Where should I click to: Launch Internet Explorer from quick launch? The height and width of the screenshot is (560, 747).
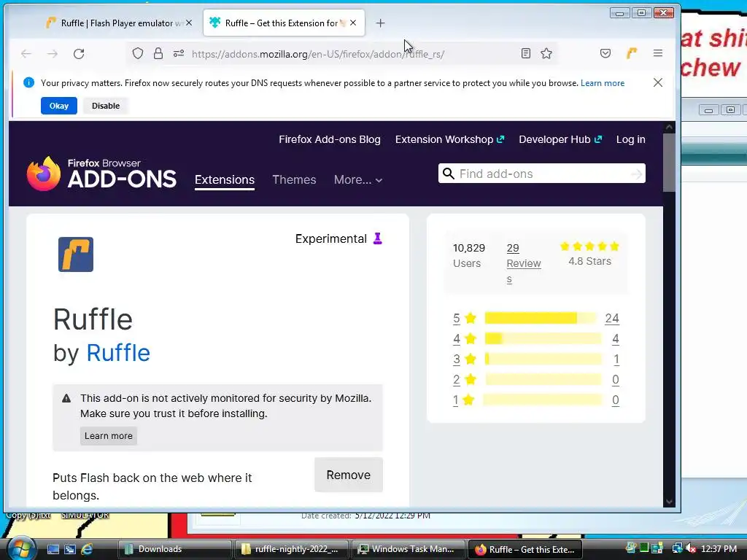click(88, 549)
